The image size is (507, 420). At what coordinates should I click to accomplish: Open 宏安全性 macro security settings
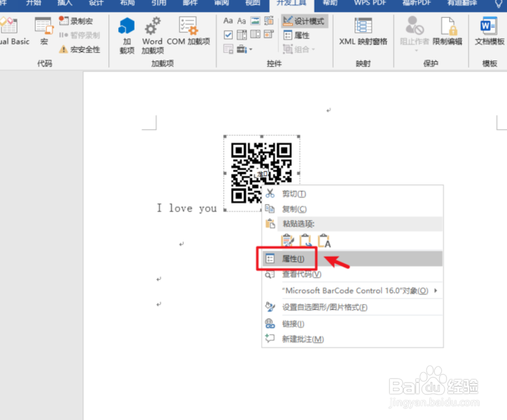point(80,49)
